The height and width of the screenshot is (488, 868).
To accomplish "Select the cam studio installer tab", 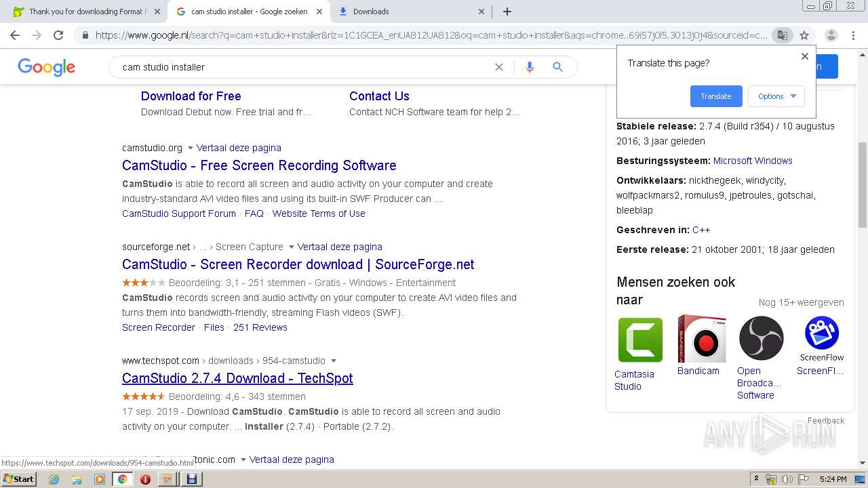I will pyautogui.click(x=249, y=12).
